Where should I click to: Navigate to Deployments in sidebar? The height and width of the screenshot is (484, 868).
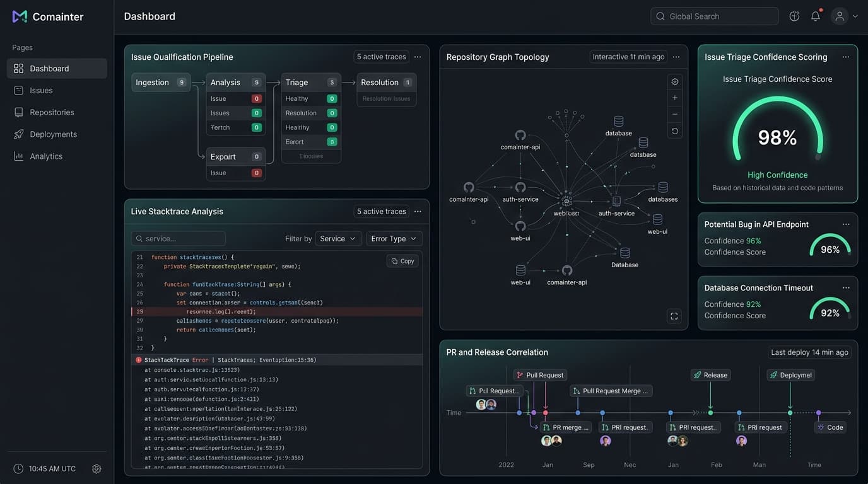click(x=57, y=134)
